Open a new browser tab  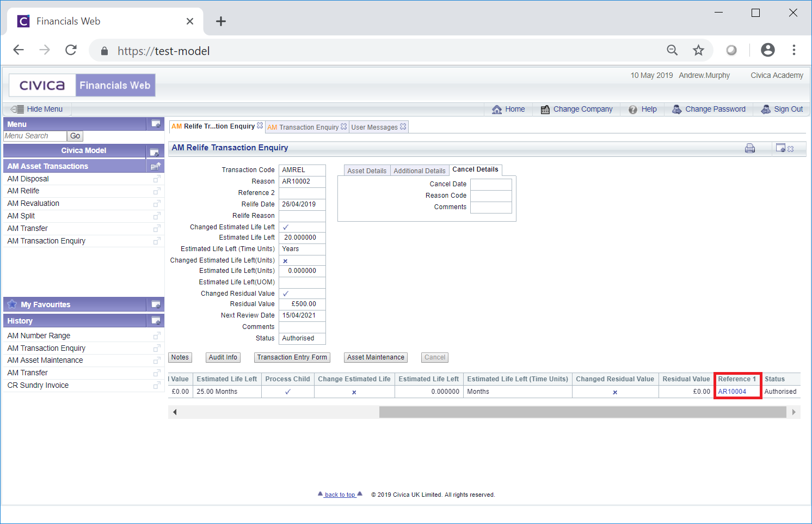pos(220,21)
